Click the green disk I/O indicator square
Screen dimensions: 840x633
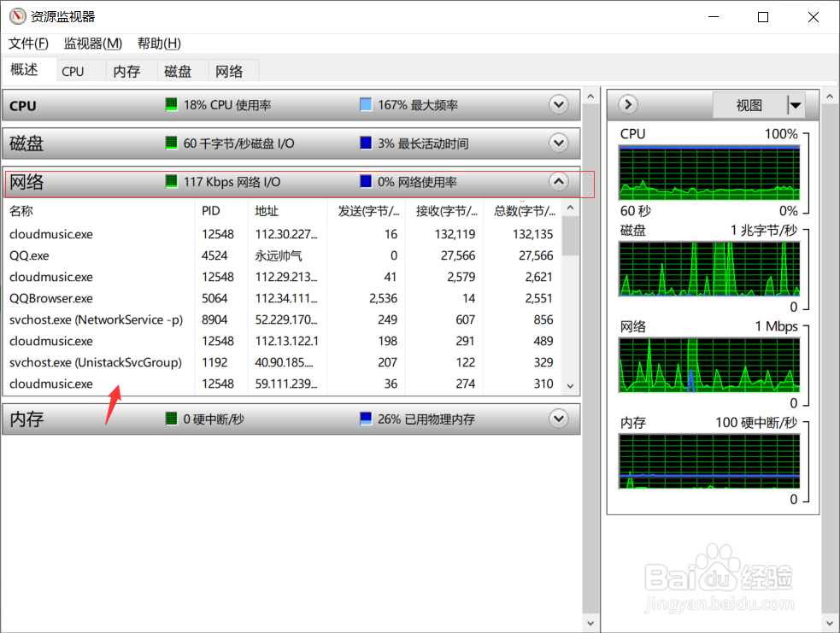point(172,143)
